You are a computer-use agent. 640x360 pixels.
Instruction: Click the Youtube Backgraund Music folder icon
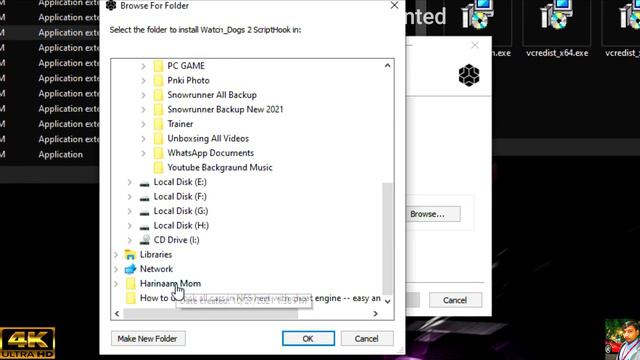tap(158, 167)
